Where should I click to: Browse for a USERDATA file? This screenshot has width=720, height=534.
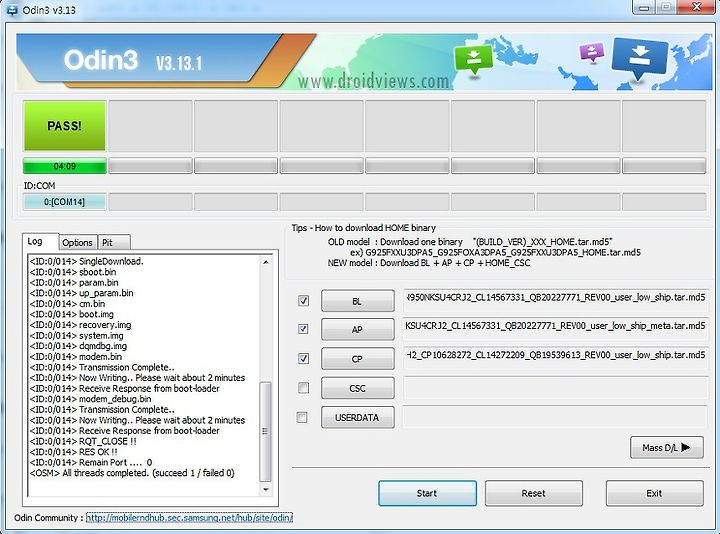coord(358,417)
